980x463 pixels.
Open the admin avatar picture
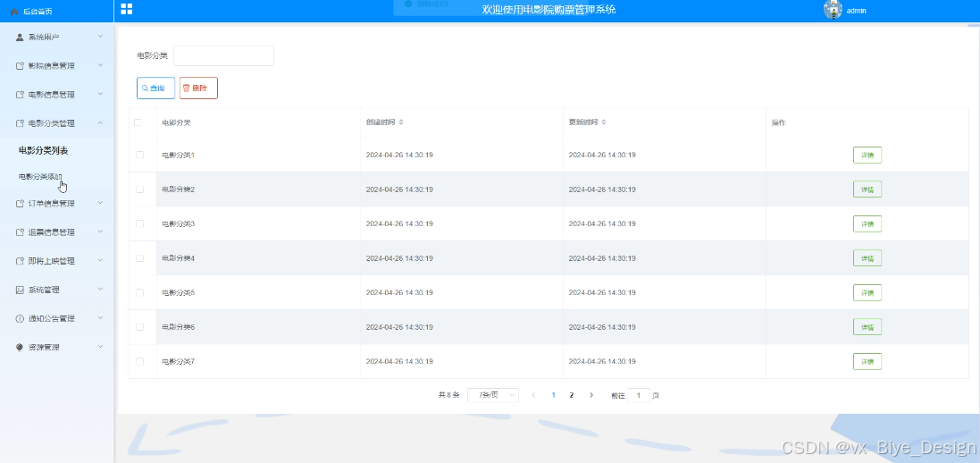[833, 9]
